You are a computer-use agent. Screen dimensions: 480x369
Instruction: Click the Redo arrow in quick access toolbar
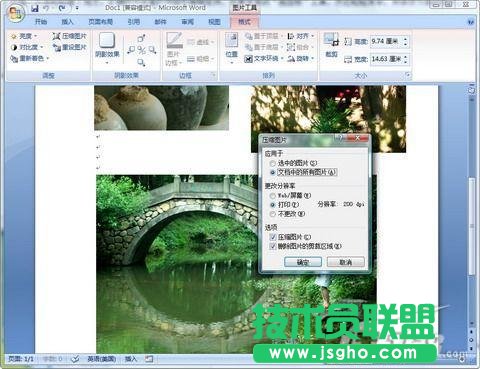point(63,8)
